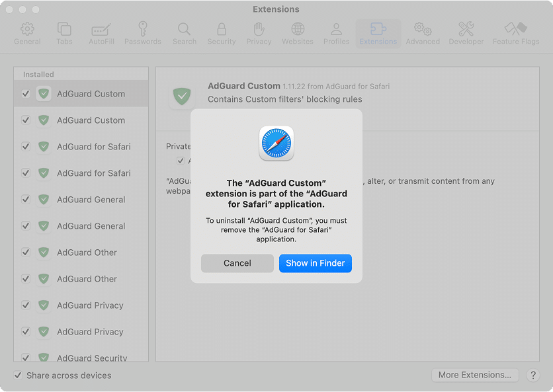Open the Search magnifier preferences tab

click(x=184, y=34)
